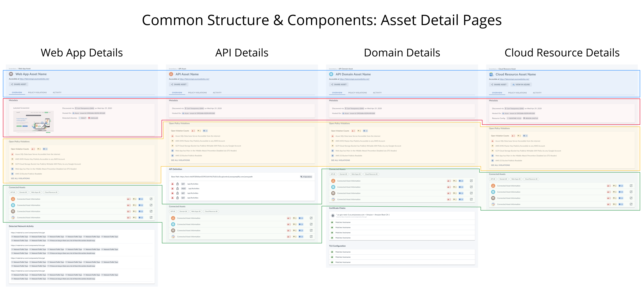Screen dimensions: 644x300
Task: Click the globe icon next to API Domain Asset Name
Action: (331, 74)
